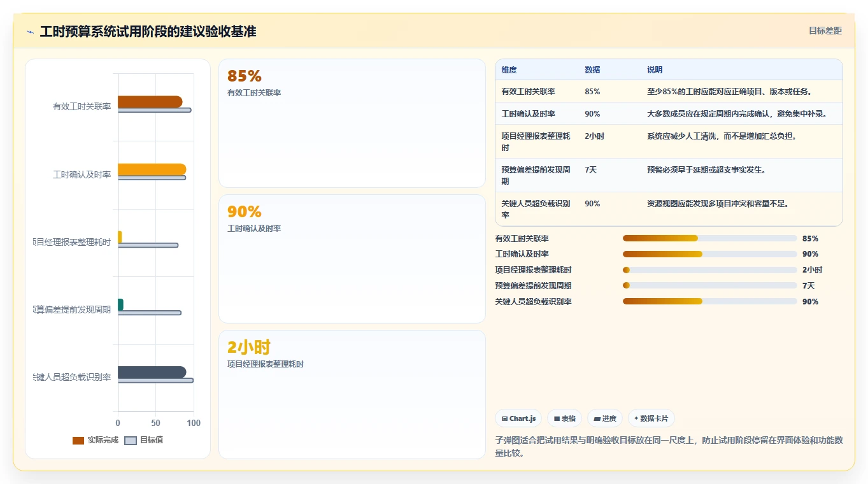Click the 工时确认及时率 progress bar
868x484 pixels.
pyautogui.click(x=709, y=254)
